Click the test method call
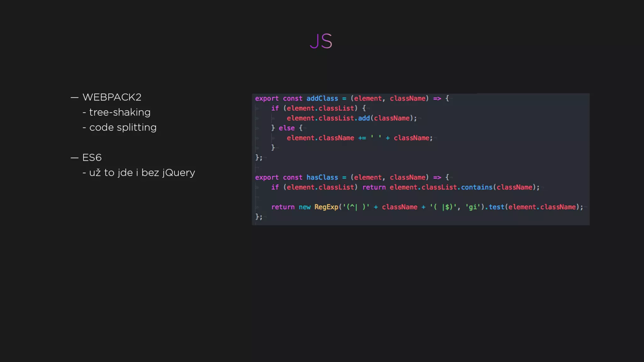644x362 pixels. 496,207
